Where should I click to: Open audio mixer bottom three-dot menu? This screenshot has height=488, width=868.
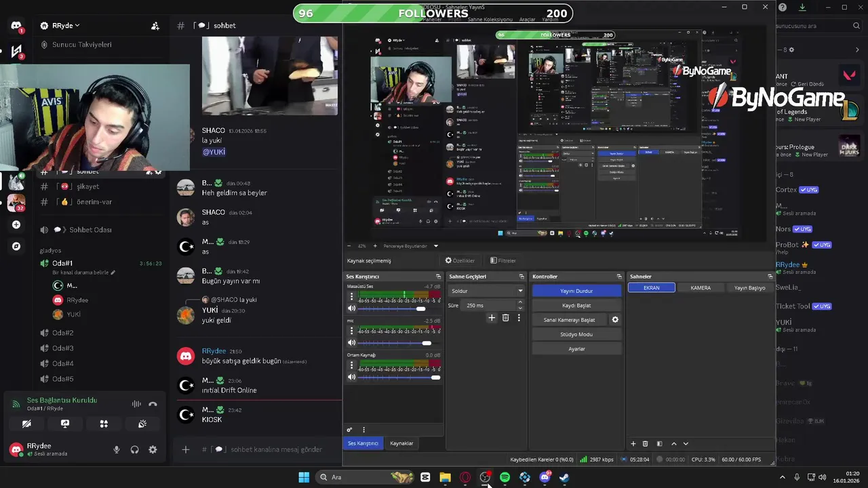(x=363, y=430)
